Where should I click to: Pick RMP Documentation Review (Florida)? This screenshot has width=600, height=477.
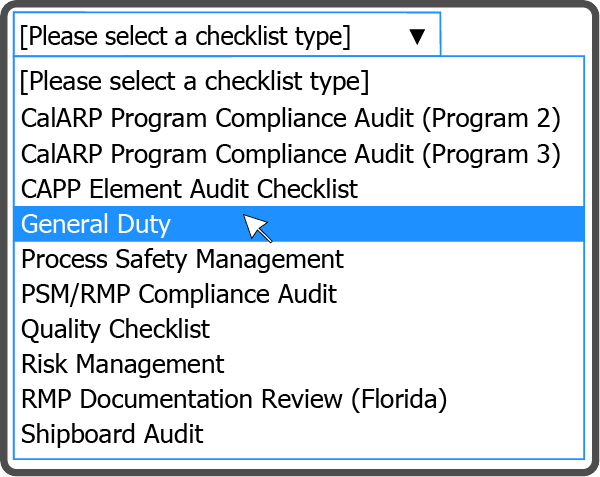299,399
